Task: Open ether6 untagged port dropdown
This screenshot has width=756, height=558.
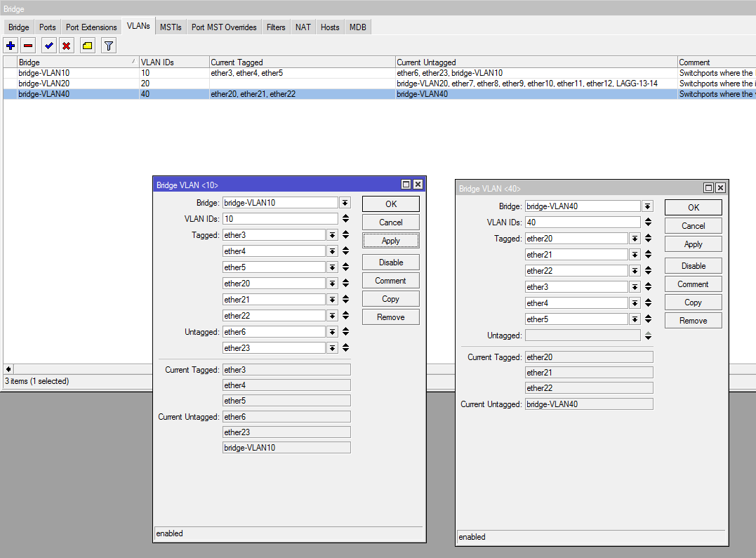Action: pyautogui.click(x=332, y=332)
